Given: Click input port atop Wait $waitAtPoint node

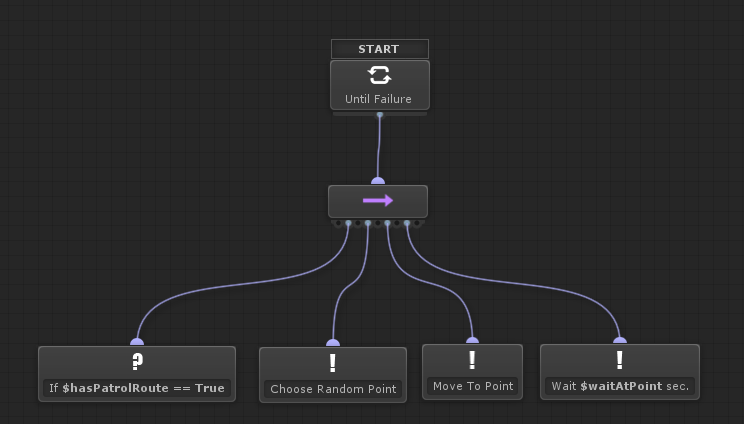Looking at the screenshot, I should pyautogui.click(x=620, y=340).
